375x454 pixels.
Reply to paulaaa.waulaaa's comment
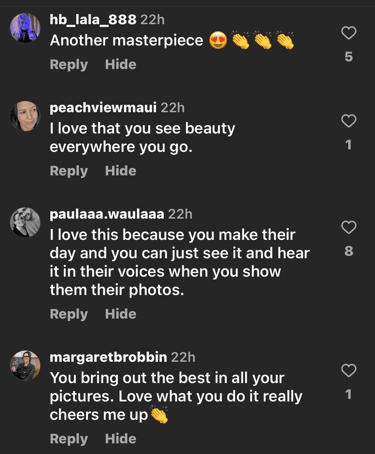click(x=69, y=314)
